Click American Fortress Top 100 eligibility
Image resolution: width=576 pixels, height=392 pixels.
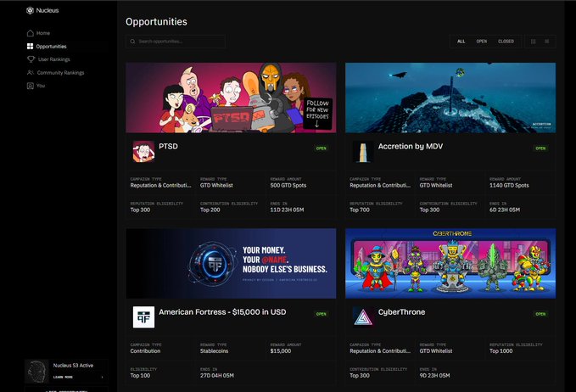point(140,376)
